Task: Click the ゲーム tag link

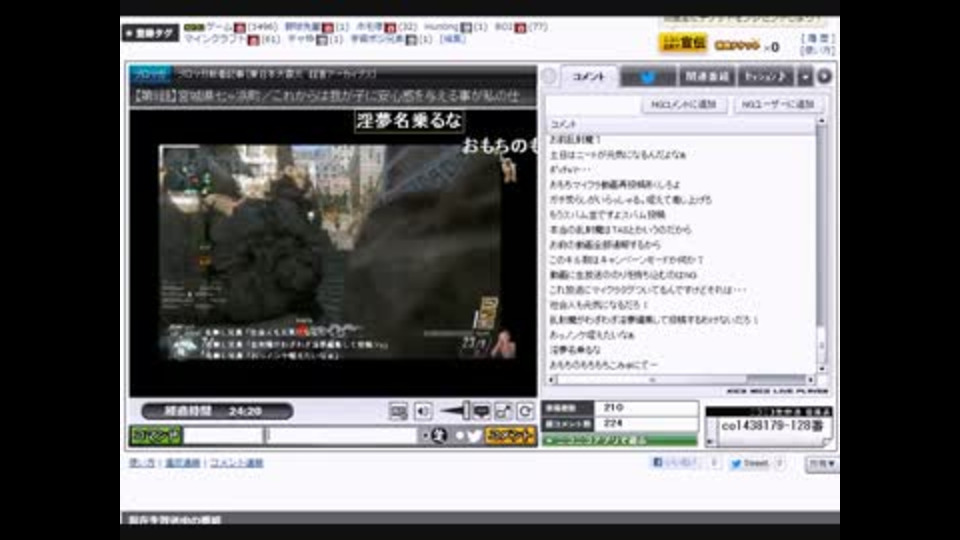Action: (x=219, y=27)
